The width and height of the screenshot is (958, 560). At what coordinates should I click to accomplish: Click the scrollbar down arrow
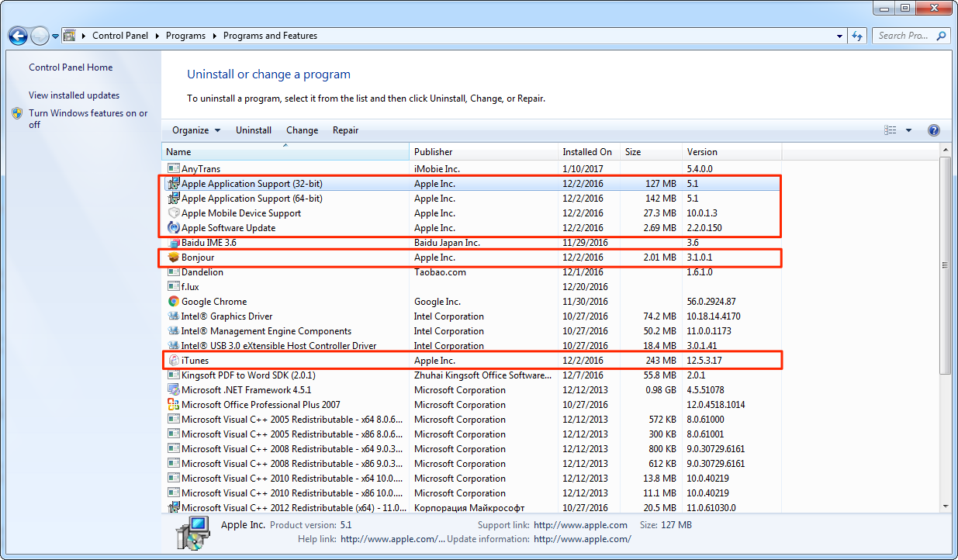tap(945, 507)
